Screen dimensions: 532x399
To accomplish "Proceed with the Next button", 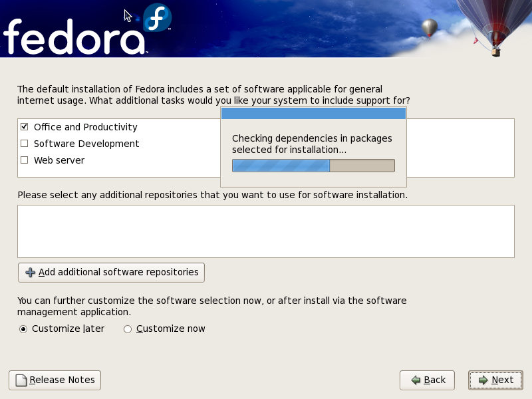I will 495,380.
